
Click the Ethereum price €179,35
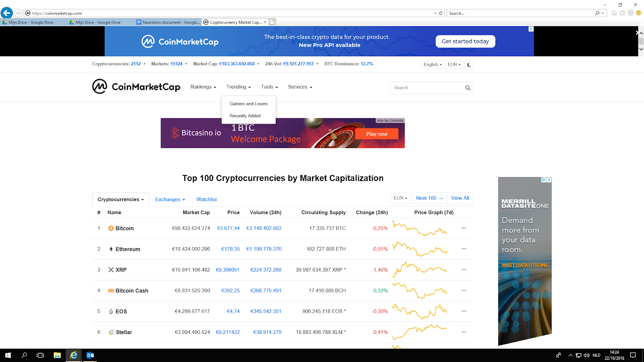coord(230,249)
